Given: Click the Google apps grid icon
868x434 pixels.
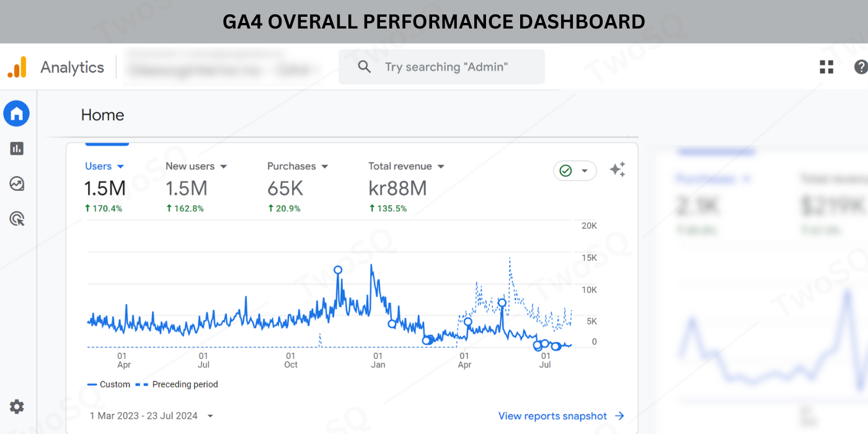Looking at the screenshot, I should coord(826,67).
